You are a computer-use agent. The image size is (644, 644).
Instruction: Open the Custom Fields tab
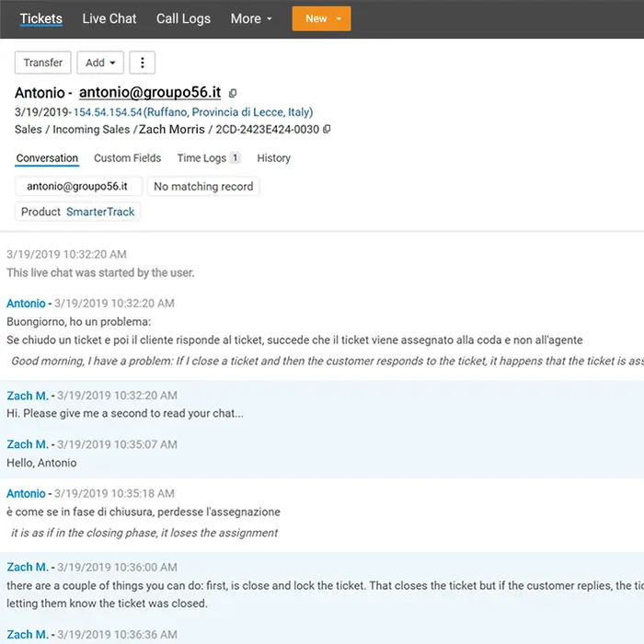(x=127, y=158)
